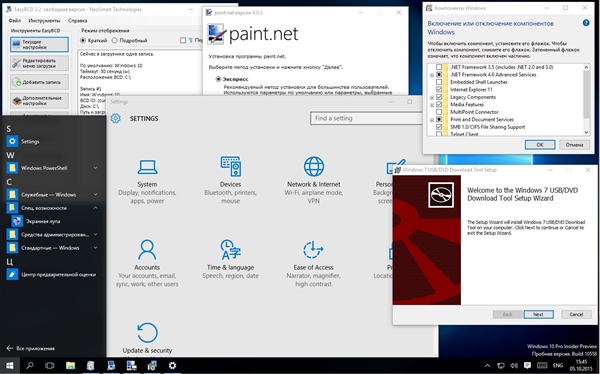Click the Settings gear on the taskbar
This screenshot has width=600, height=374.
(x=173, y=366)
